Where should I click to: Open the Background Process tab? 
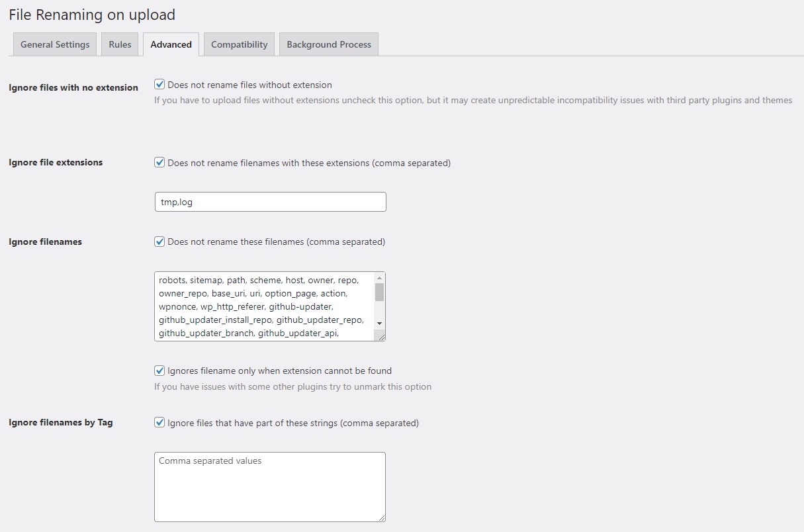(x=328, y=44)
